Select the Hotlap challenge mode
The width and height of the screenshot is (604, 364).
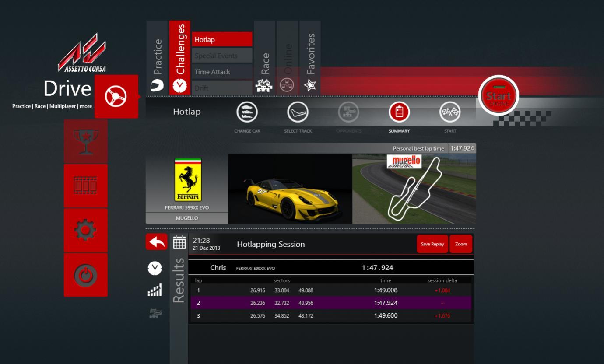click(222, 39)
